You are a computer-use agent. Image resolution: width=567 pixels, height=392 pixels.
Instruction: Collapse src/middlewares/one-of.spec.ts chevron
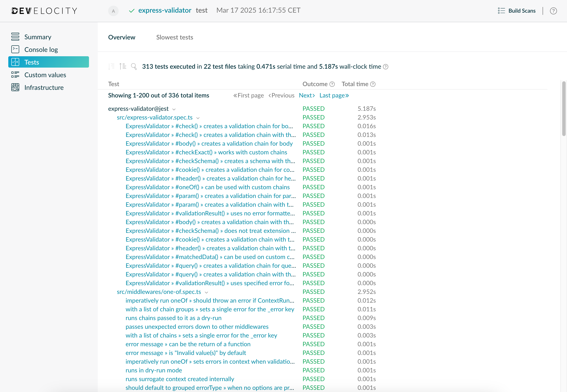tap(206, 292)
